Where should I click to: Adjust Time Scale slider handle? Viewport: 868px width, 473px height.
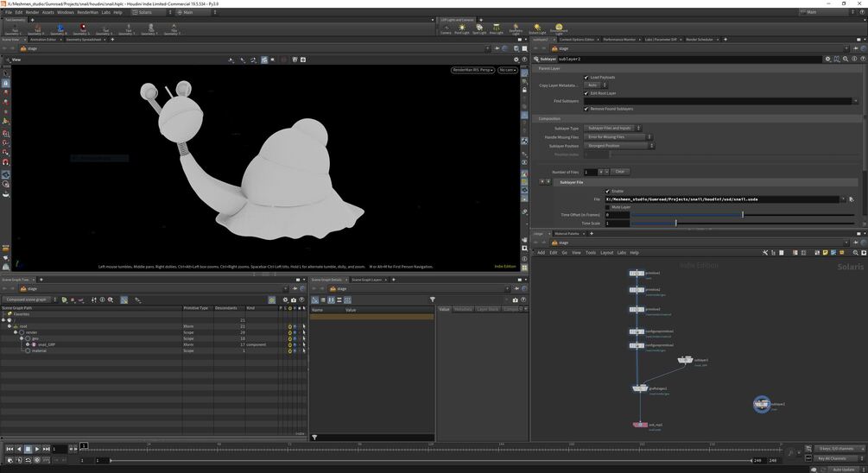click(x=675, y=223)
